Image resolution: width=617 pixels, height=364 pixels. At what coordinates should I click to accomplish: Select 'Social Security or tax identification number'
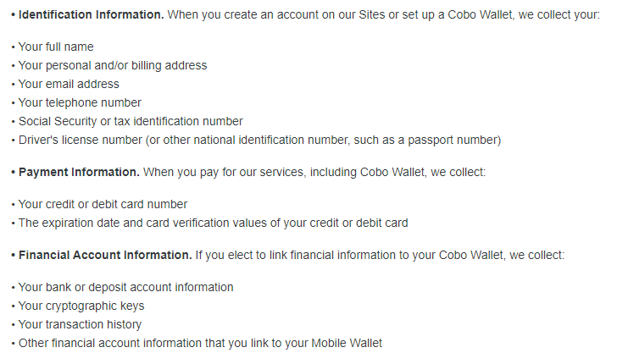tap(131, 121)
